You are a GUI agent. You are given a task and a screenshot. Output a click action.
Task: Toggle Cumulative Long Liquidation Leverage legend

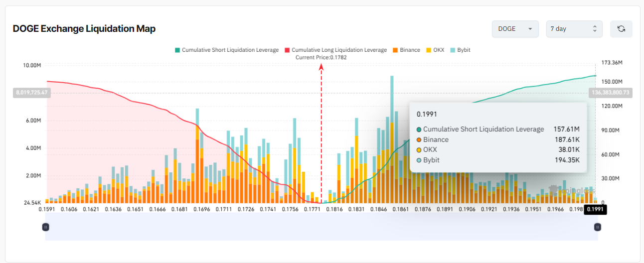(x=335, y=50)
